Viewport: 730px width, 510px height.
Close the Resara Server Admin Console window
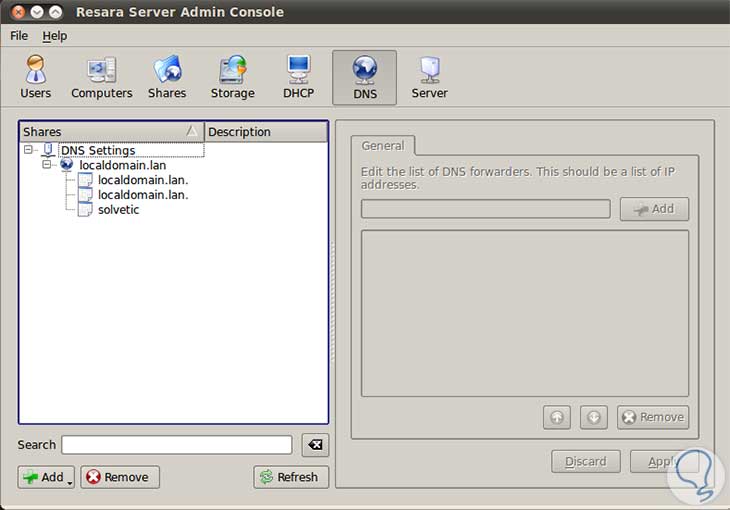point(18,12)
